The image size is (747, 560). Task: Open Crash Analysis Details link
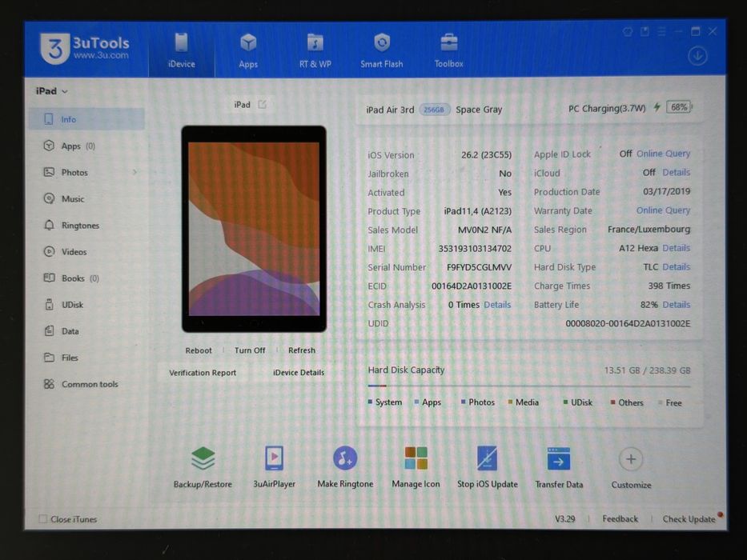click(497, 305)
